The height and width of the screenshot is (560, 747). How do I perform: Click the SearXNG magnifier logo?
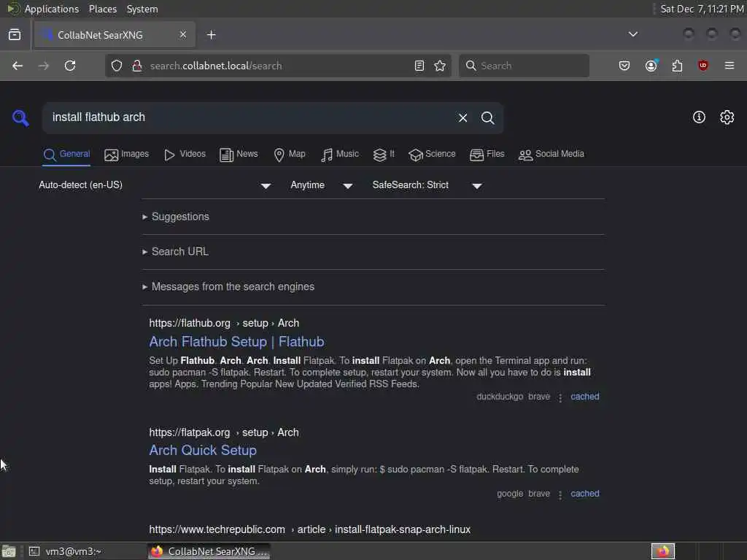[20, 117]
